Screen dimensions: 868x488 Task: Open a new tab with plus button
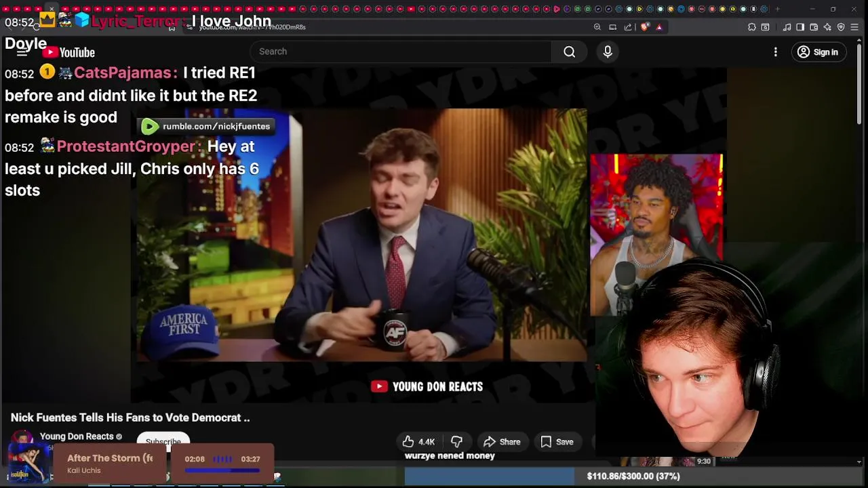777,9
